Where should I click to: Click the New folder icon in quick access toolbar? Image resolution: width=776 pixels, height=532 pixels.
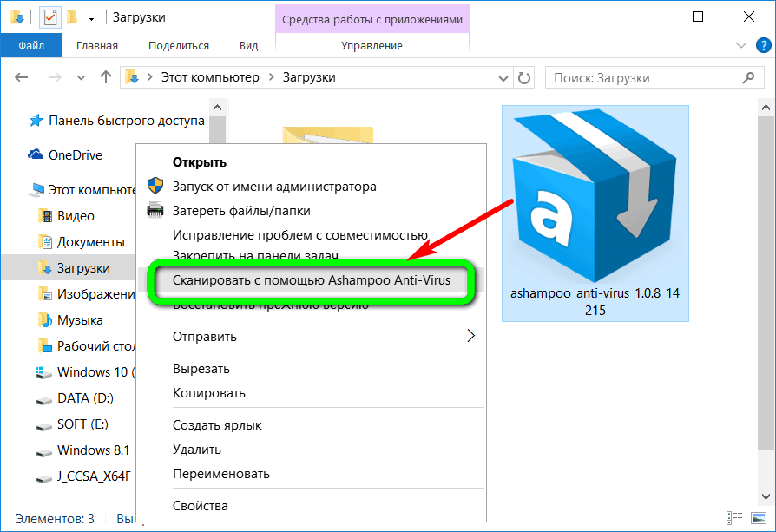point(72,18)
